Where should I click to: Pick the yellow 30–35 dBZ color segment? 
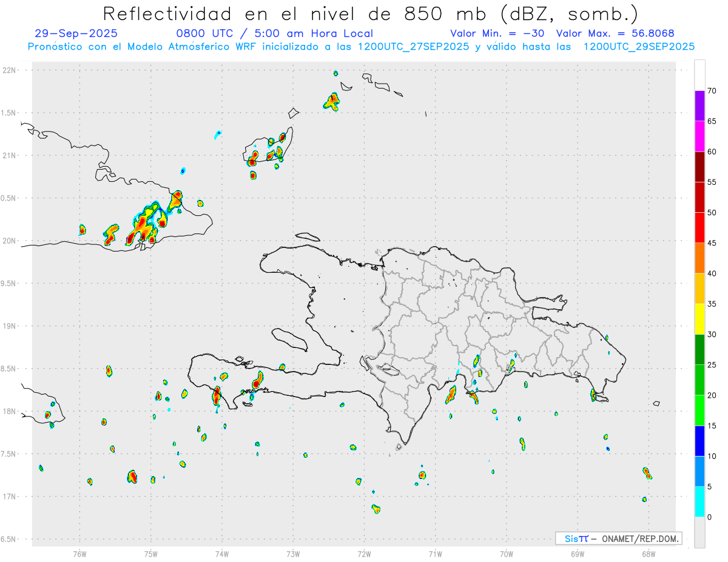pos(699,319)
